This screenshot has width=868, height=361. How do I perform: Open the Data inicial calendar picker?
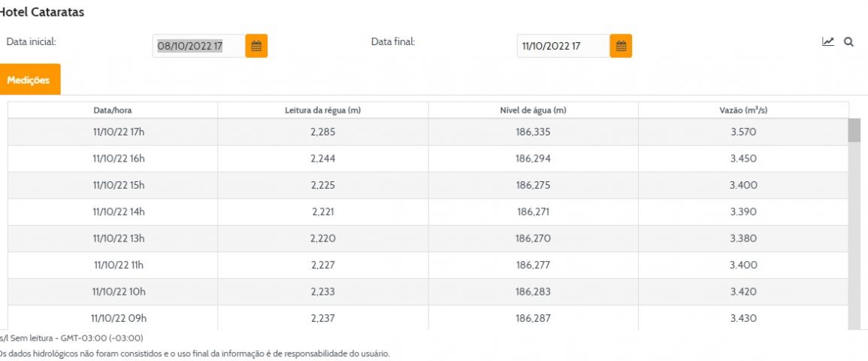[x=256, y=46]
